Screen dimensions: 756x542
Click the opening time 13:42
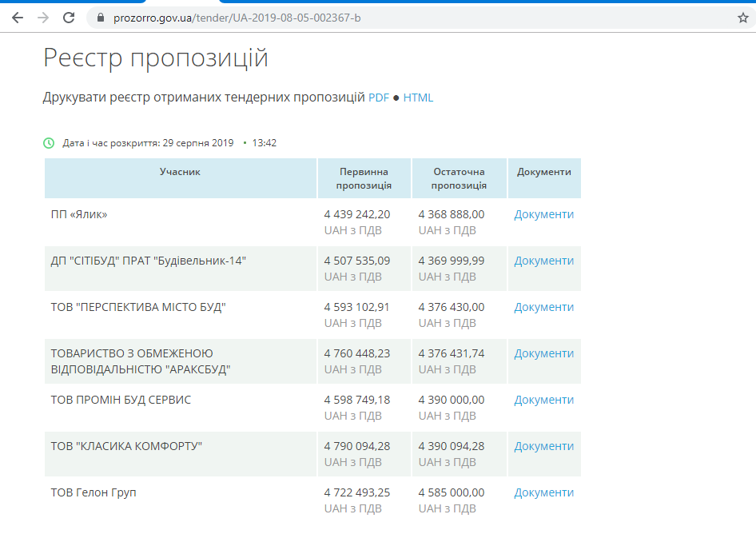click(265, 143)
